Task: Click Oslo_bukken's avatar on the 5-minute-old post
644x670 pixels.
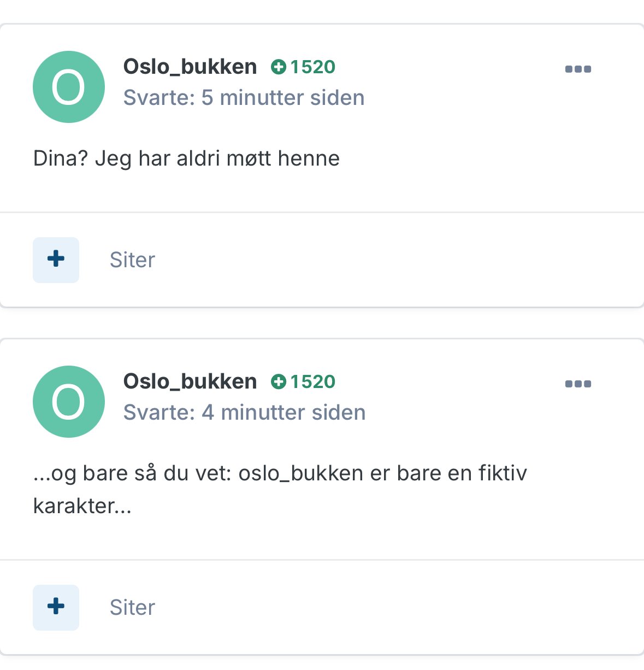Action: pyautogui.click(x=69, y=87)
